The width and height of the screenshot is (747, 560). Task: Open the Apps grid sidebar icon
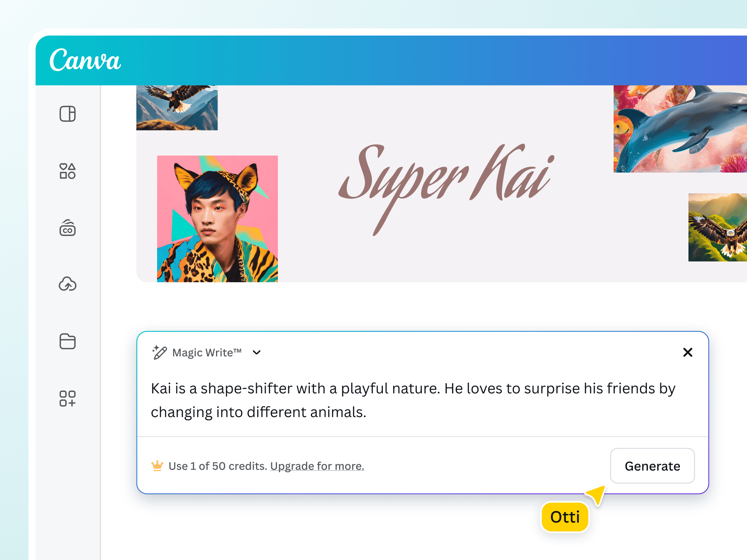[x=67, y=399]
